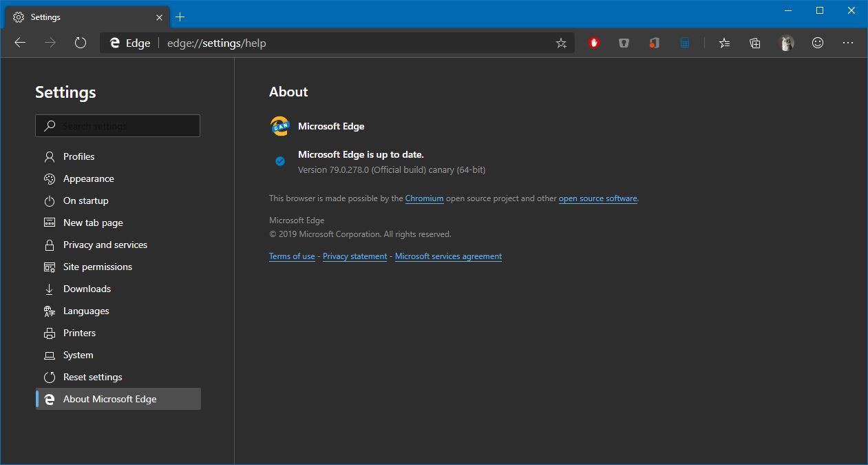The image size is (868, 465).
Task: Open the Appearance settings page
Action: pyautogui.click(x=118, y=178)
